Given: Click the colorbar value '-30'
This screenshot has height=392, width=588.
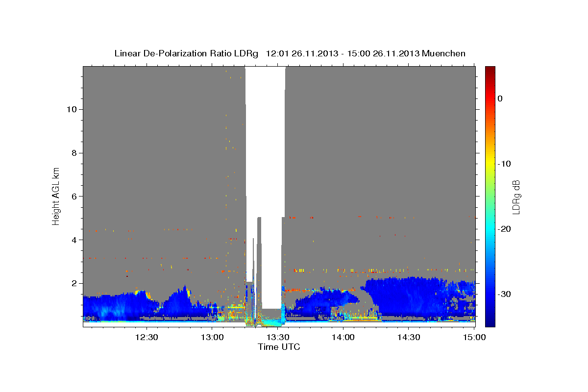Looking at the screenshot, I should click(505, 294).
